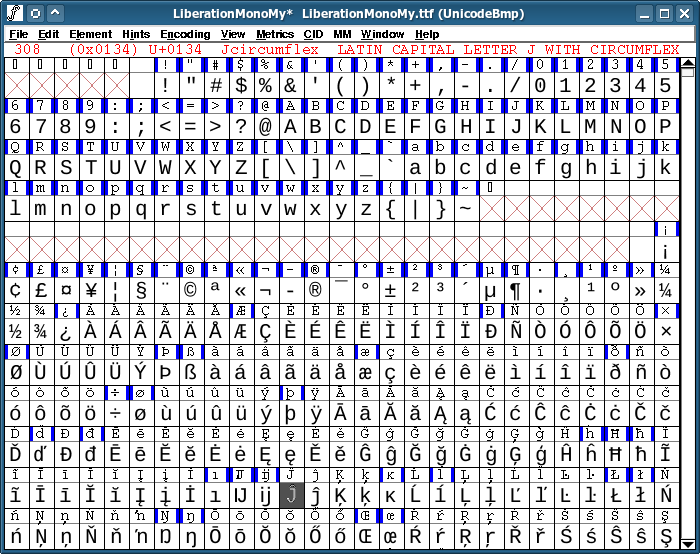Select the yen sign glyph cell
Viewport: 700px width, 554px height.
click(91, 291)
